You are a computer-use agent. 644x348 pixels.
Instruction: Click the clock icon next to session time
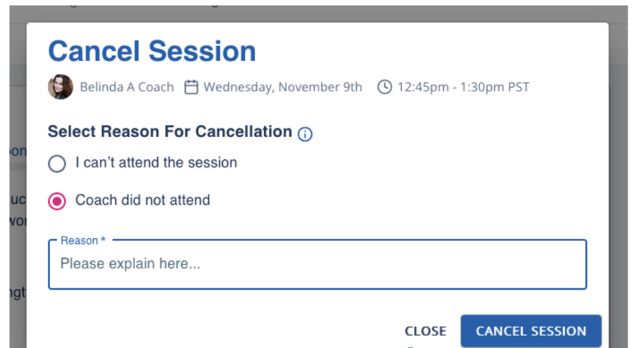[385, 88]
